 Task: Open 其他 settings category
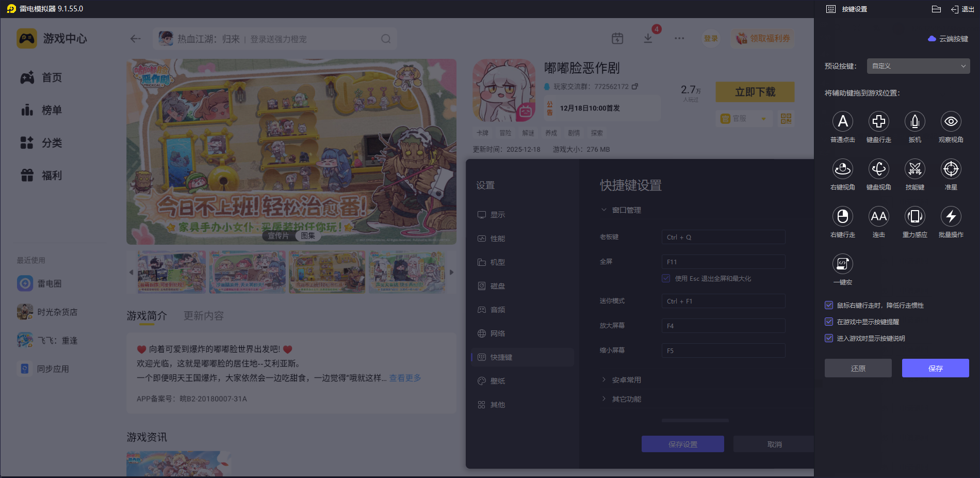coord(522,405)
